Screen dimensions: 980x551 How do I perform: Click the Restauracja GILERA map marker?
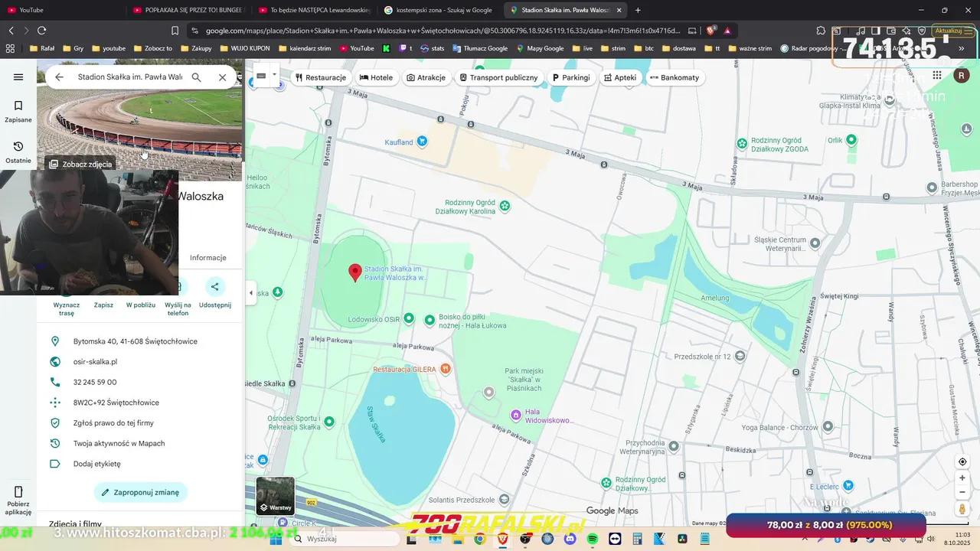click(446, 369)
